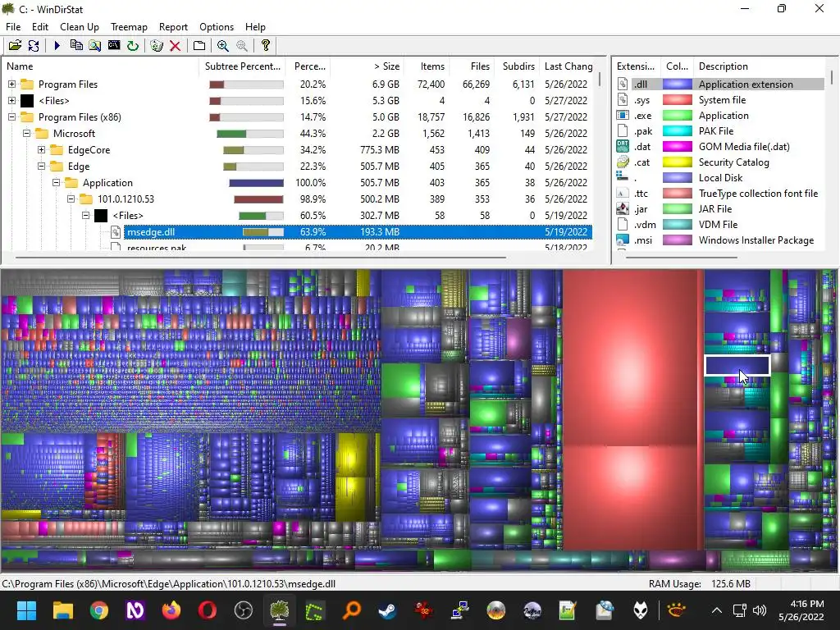Click the cyan .pak color swatch
This screenshot has height=630, width=840.
point(677,130)
